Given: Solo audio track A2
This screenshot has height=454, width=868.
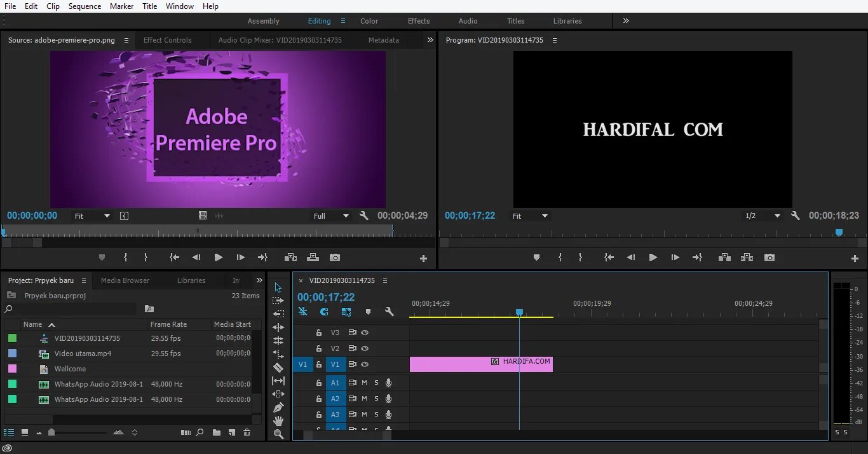Looking at the screenshot, I should pyautogui.click(x=376, y=399).
